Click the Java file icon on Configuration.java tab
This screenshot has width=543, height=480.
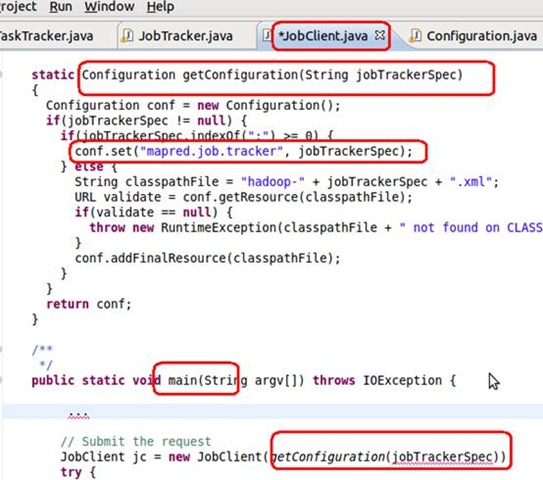pos(415,36)
